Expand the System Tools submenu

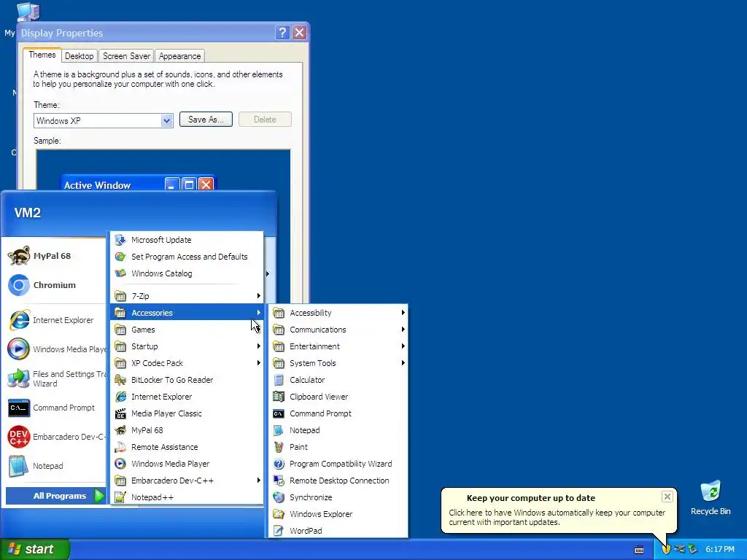pos(338,363)
